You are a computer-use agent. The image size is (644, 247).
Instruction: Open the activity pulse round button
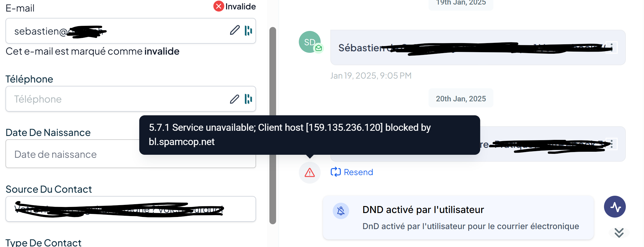tap(615, 207)
